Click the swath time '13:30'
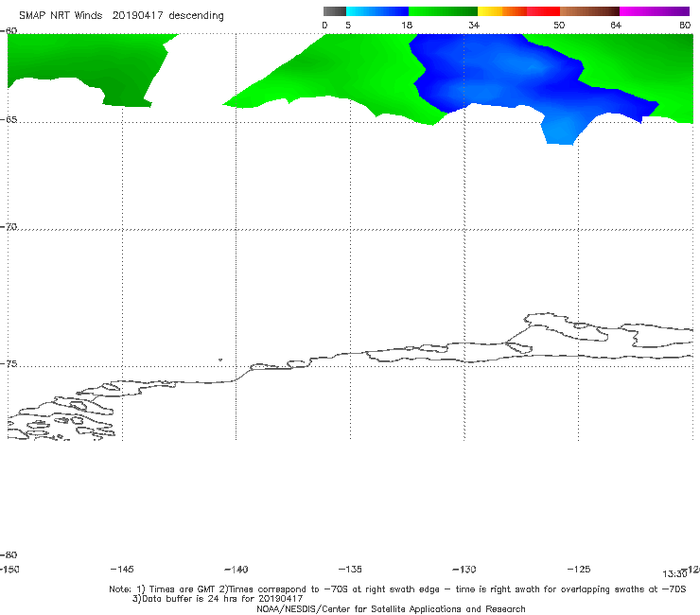 point(674,574)
